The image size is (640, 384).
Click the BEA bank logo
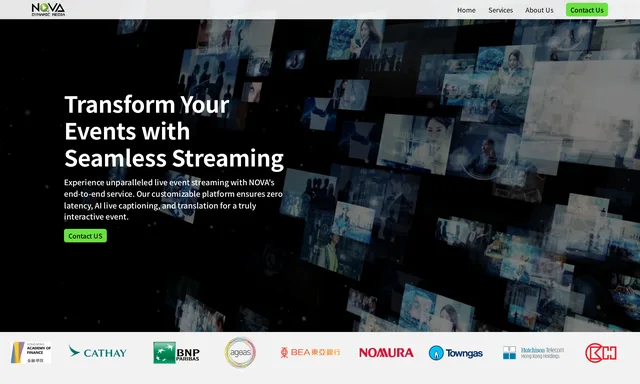(310, 352)
